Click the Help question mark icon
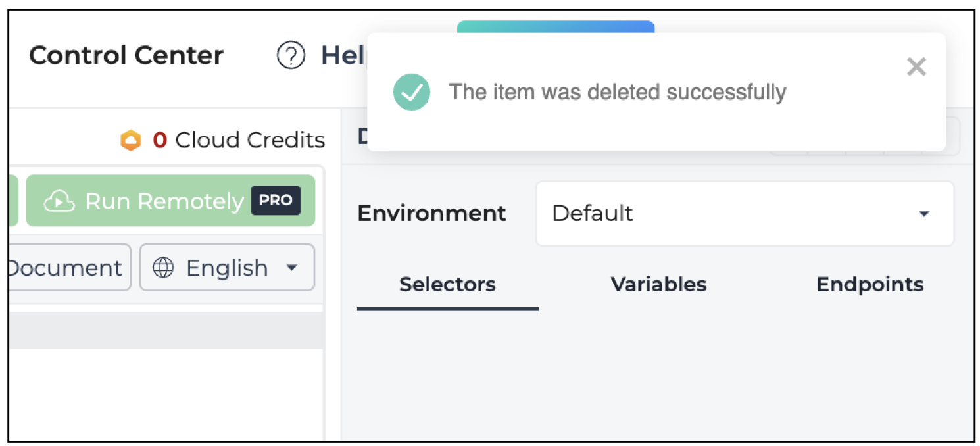Screen dimensions: 980x446 (291, 56)
